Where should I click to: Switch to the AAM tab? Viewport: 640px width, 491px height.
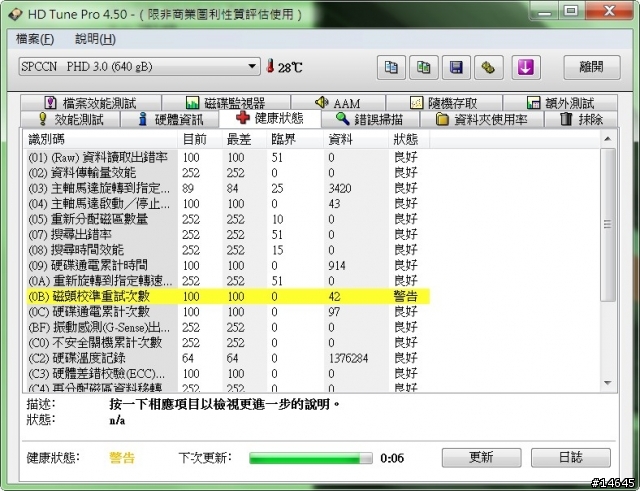[338, 102]
